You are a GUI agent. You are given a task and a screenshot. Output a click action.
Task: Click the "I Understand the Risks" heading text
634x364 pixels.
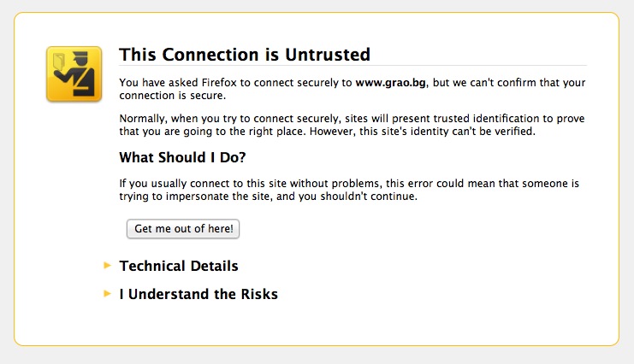click(198, 295)
